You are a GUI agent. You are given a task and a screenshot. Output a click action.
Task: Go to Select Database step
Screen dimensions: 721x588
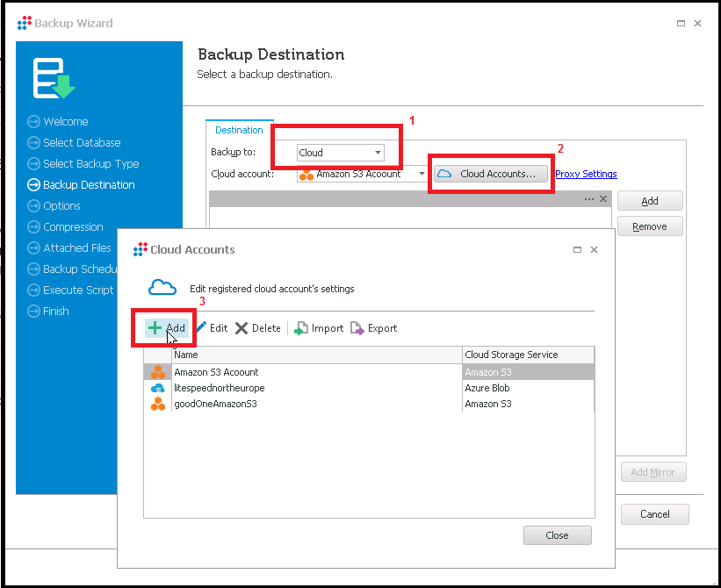[x=82, y=143]
